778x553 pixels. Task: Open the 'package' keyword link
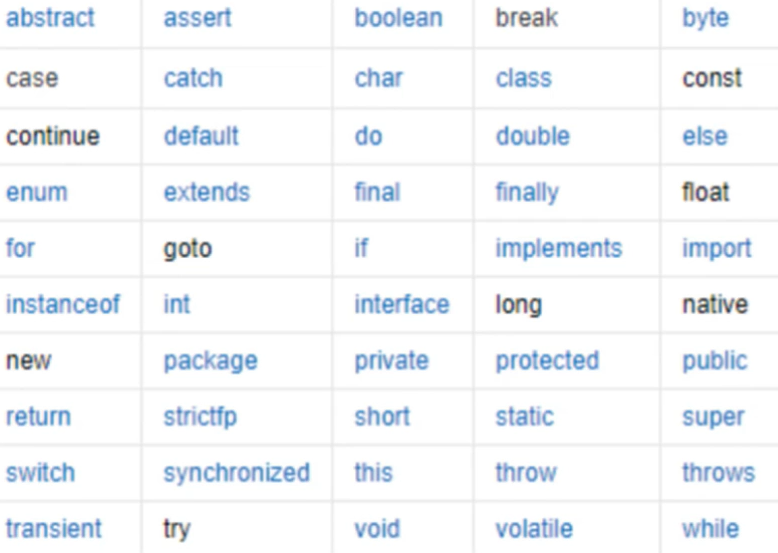pos(211,362)
